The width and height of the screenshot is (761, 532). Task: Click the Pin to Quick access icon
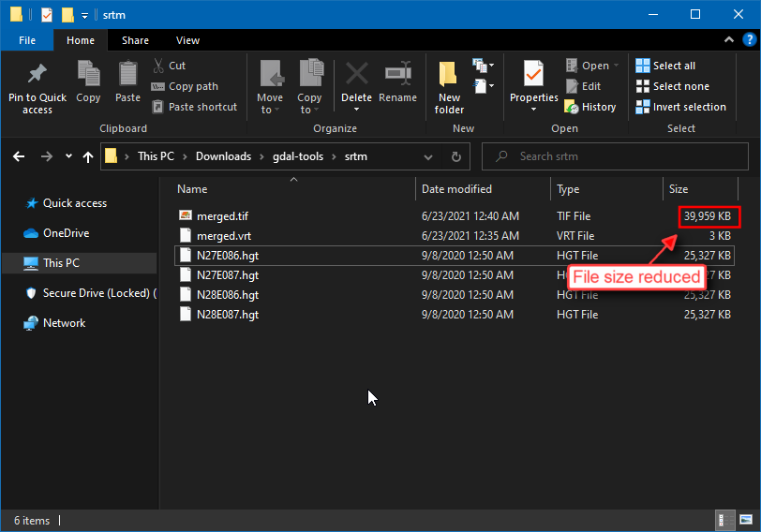click(37, 74)
